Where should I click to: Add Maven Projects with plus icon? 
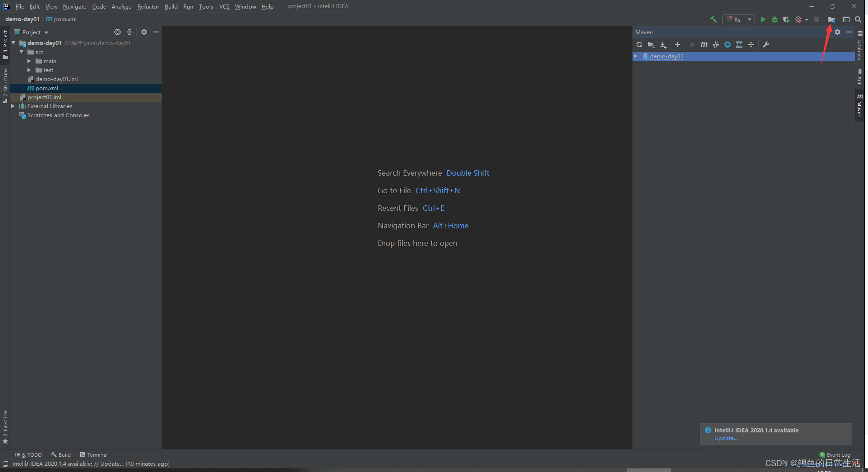678,45
